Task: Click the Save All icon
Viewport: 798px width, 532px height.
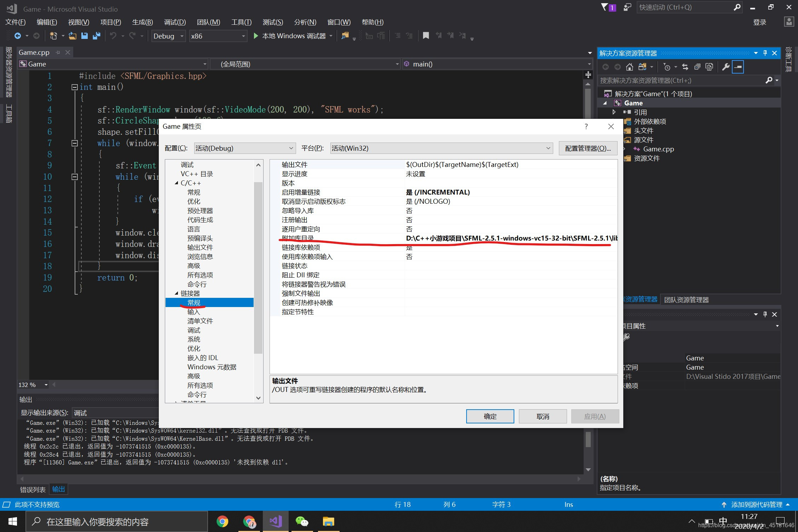Action: click(96, 36)
